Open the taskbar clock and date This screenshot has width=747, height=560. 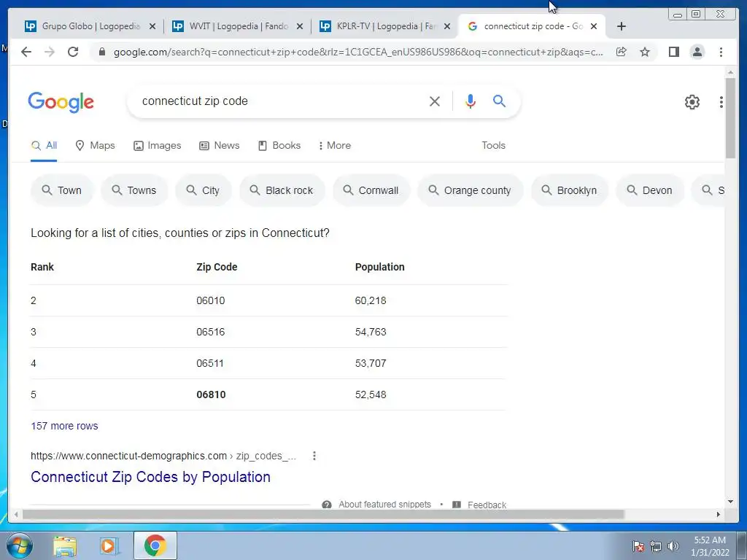click(710, 546)
